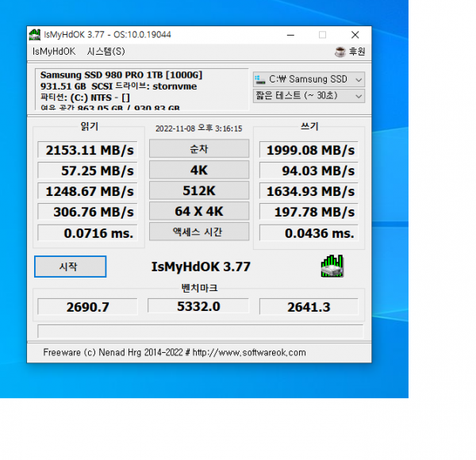The width and height of the screenshot is (476, 460).
Task: Close the IsMyHdOK window
Action: click(355, 35)
